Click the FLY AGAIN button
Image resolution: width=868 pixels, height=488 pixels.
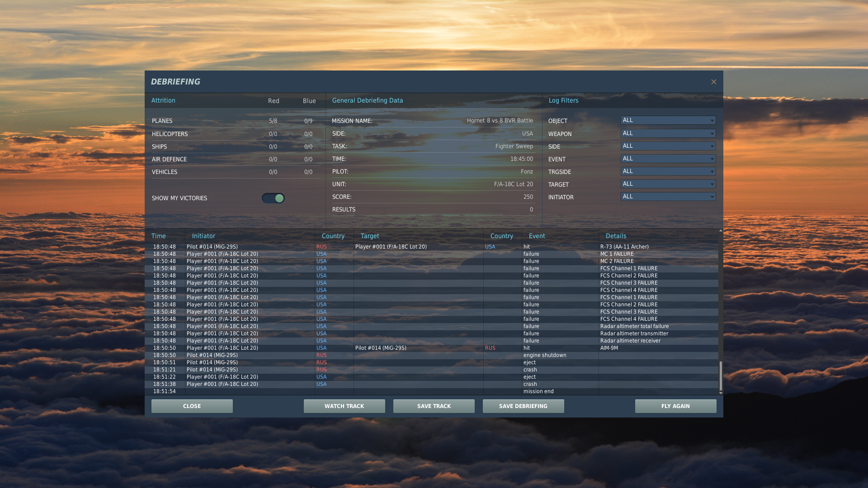click(676, 406)
